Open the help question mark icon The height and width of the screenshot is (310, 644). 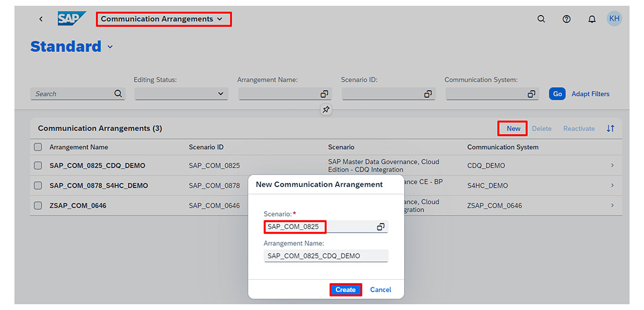(567, 19)
